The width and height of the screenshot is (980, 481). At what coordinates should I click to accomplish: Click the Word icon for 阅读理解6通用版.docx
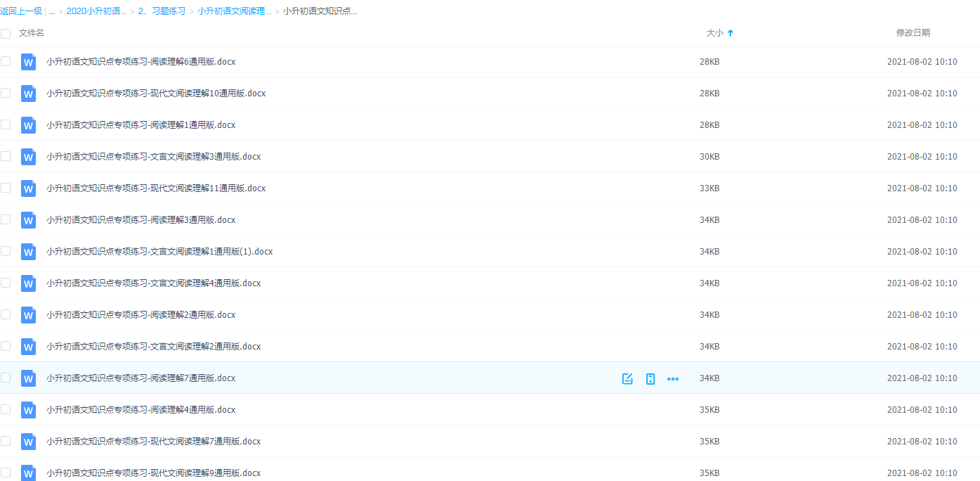click(x=28, y=62)
